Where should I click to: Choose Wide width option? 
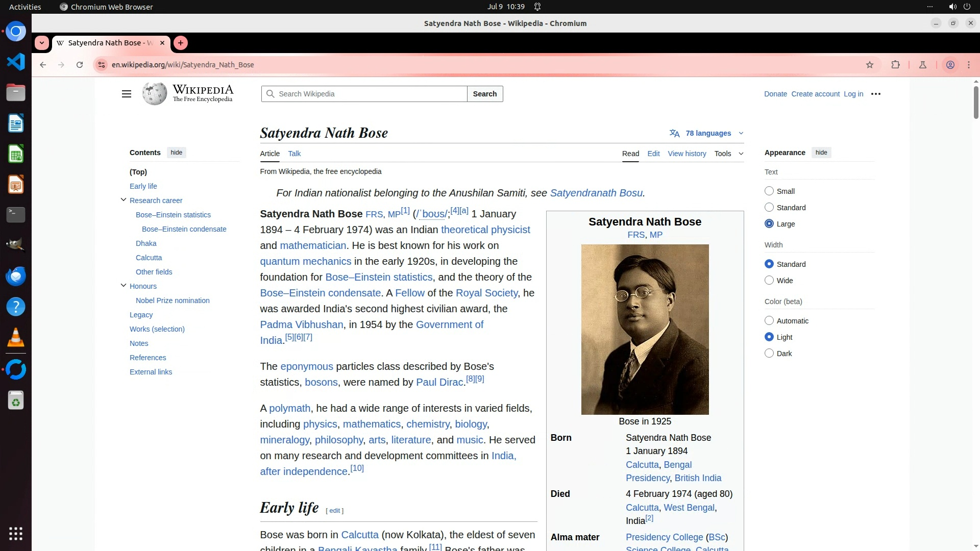pos(769,280)
